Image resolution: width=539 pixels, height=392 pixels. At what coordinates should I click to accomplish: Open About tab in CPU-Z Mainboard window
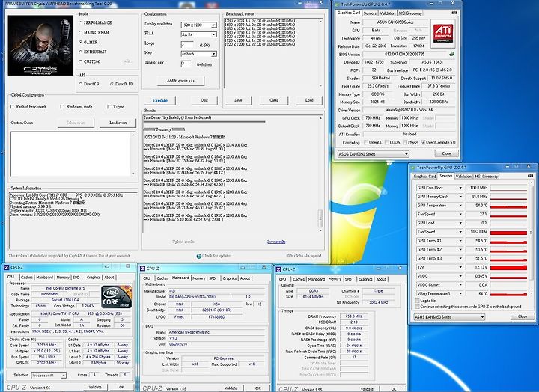(x=245, y=278)
